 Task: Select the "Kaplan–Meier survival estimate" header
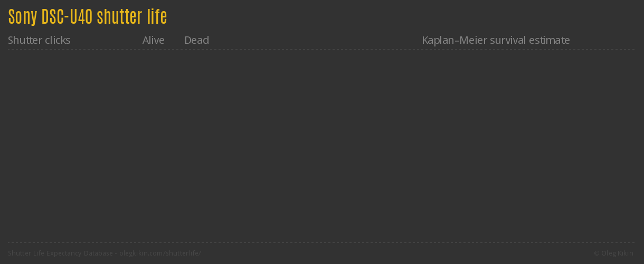pyautogui.click(x=496, y=40)
